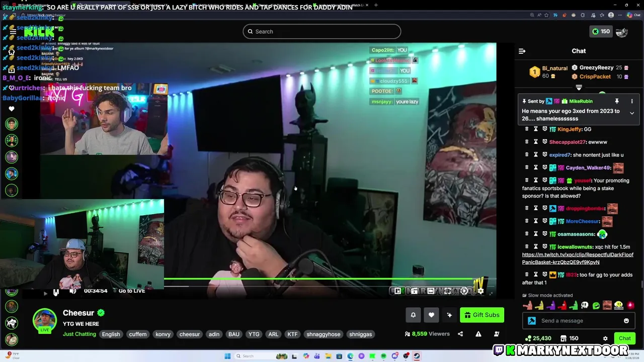Click the sparkle button beside Gift Subs
Viewport: 644px width, 362px height.
tap(449, 315)
